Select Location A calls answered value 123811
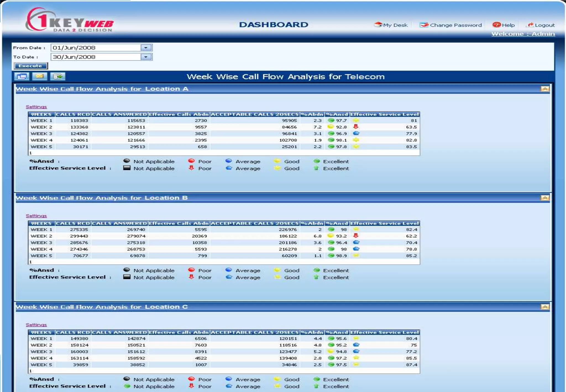566x392 pixels. [136, 127]
